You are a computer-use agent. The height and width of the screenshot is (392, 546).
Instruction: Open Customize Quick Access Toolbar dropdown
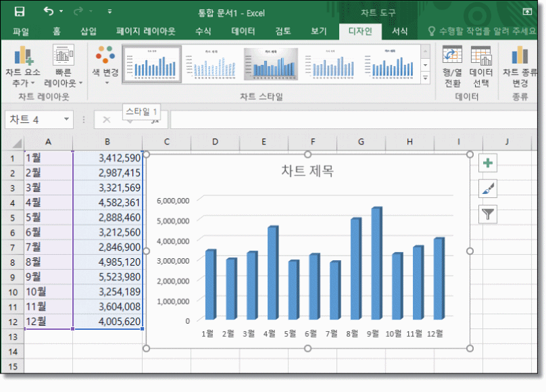[x=109, y=11]
